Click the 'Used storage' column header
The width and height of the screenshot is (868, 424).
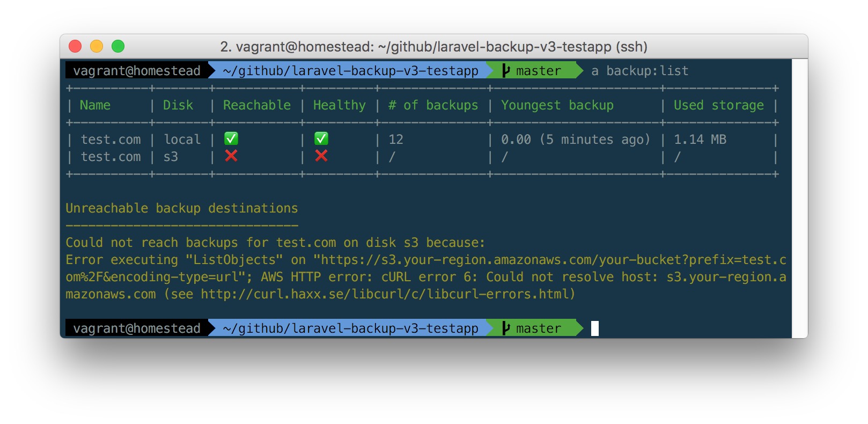718,105
